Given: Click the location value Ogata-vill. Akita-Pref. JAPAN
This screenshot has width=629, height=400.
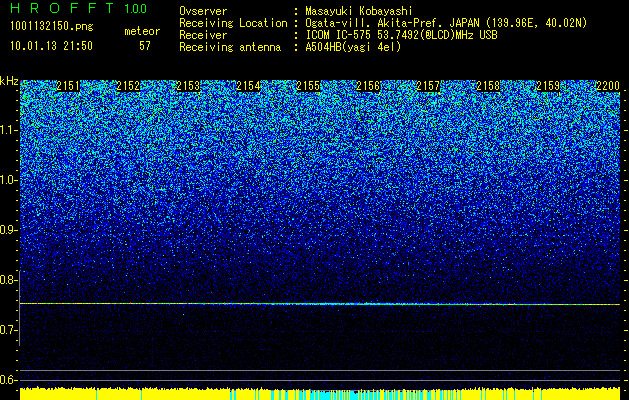Looking at the screenshot, I should tap(391, 23).
